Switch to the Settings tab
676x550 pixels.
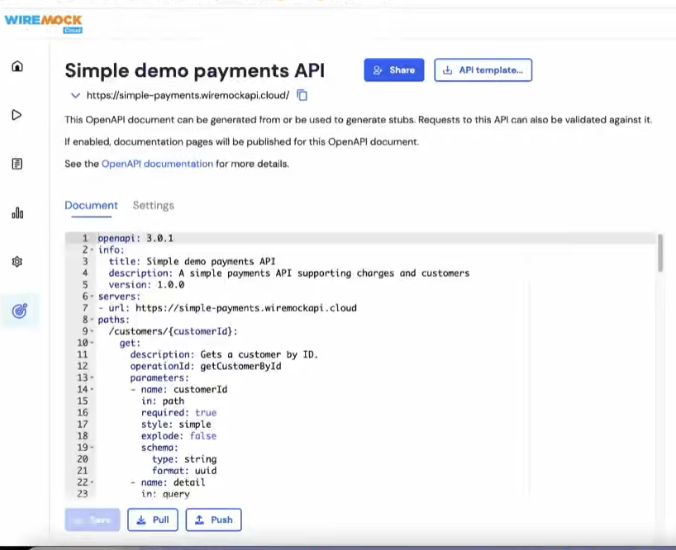pyautogui.click(x=153, y=206)
